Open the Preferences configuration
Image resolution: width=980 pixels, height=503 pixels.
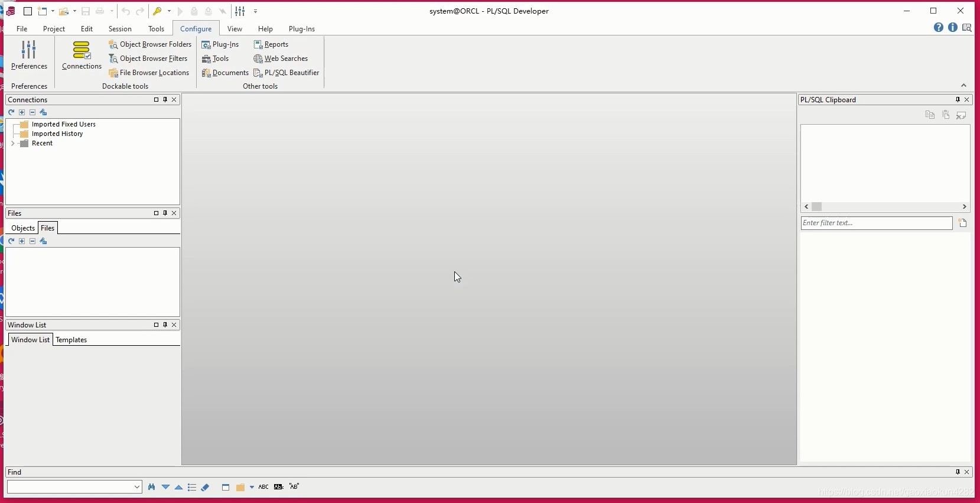[x=29, y=55]
